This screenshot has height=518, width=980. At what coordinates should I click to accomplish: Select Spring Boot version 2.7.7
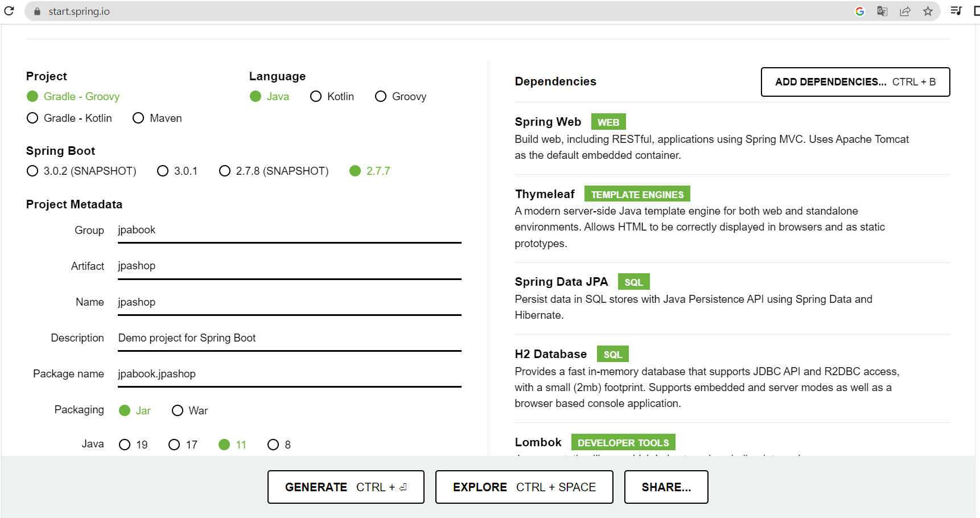pyautogui.click(x=370, y=171)
